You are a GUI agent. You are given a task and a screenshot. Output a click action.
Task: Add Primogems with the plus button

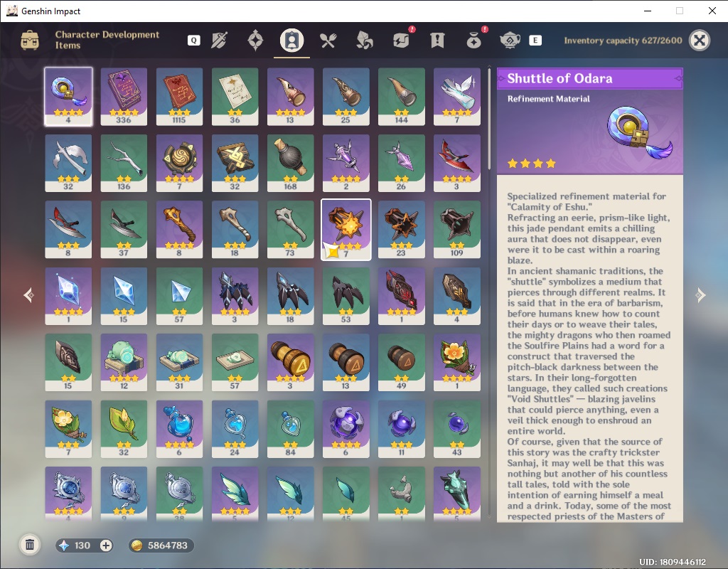tap(106, 546)
